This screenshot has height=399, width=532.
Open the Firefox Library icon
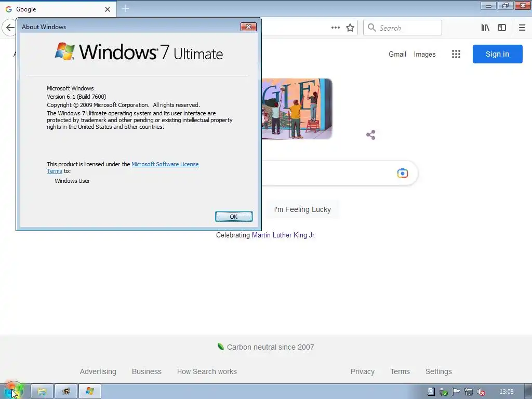485,28
